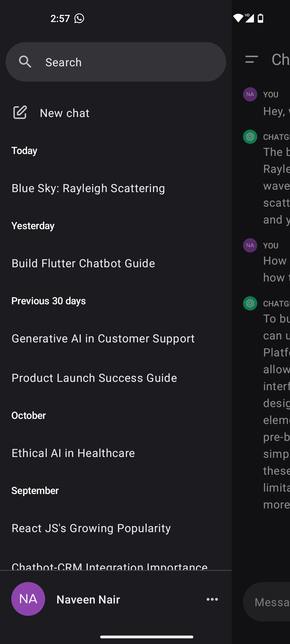Open search via the magnifier icon
The image size is (290, 644).
click(25, 62)
